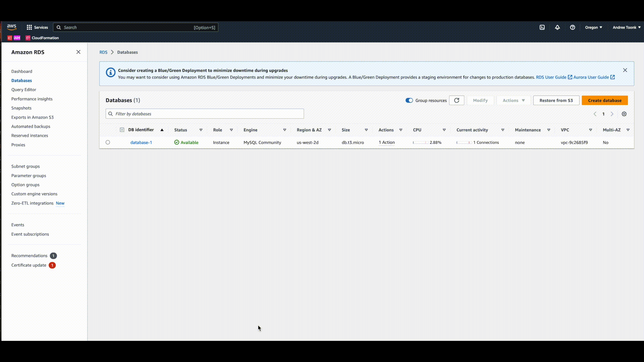Expand the DB identifier sort dropdown
The width and height of the screenshot is (644, 362).
pyautogui.click(x=162, y=129)
